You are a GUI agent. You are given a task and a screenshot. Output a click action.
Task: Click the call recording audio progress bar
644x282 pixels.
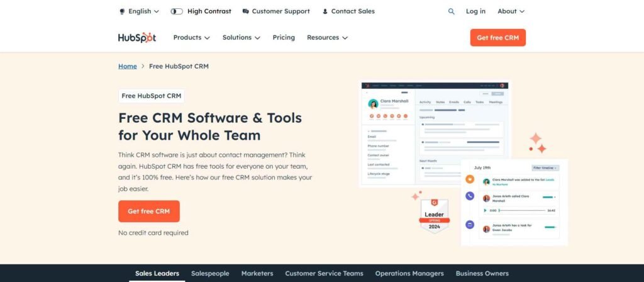(523, 210)
